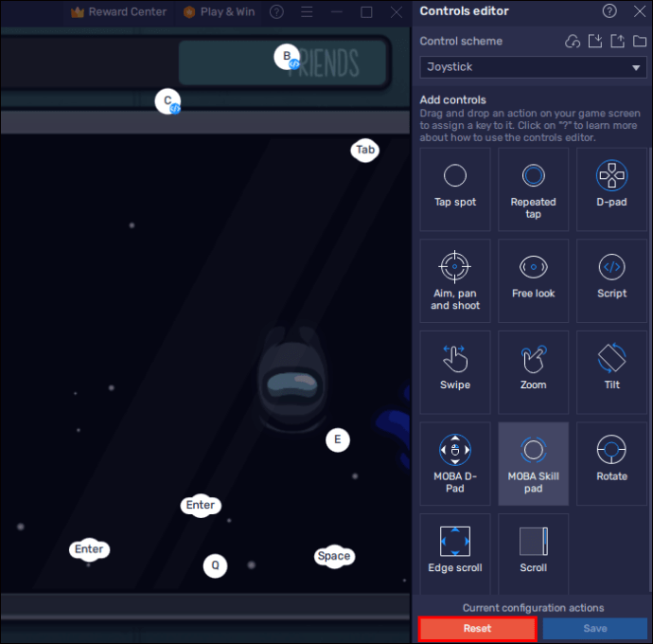Viewport: 653px width, 644px height.
Task: Select the Enter key next to Q
Action: click(x=201, y=505)
